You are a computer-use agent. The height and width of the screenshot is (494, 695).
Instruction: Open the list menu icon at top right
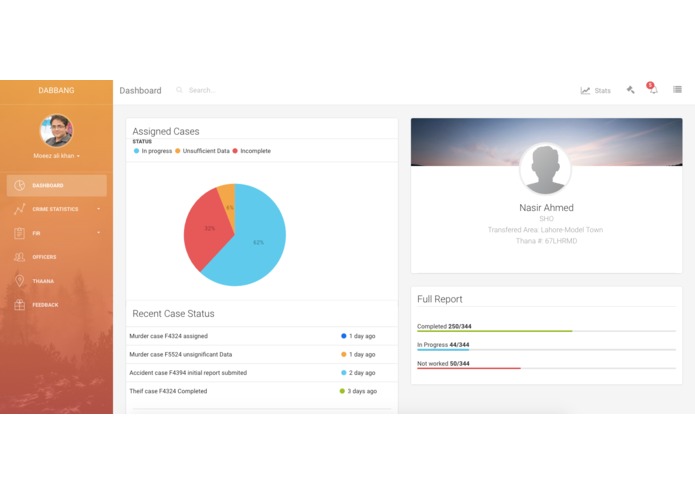(677, 89)
